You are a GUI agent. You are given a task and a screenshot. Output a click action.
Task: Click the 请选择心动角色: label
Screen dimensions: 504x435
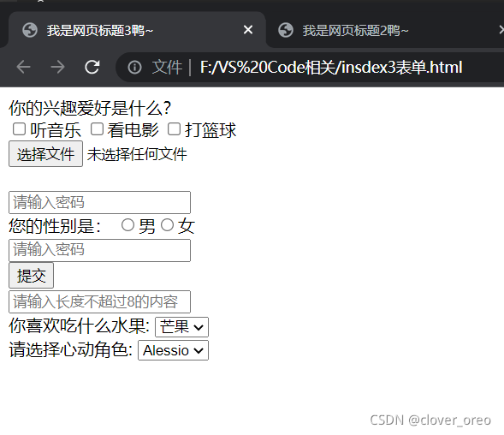(x=71, y=349)
